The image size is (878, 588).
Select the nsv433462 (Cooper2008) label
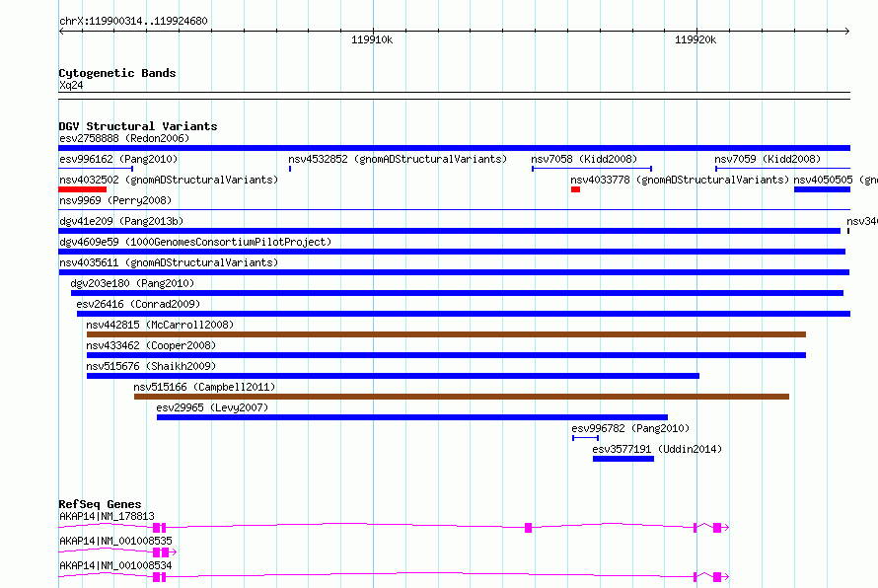pyautogui.click(x=151, y=345)
